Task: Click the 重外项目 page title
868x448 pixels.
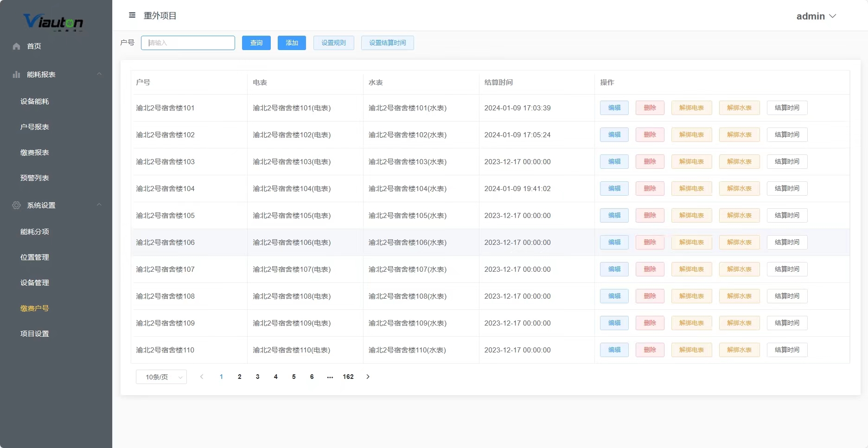Action: pyautogui.click(x=160, y=16)
